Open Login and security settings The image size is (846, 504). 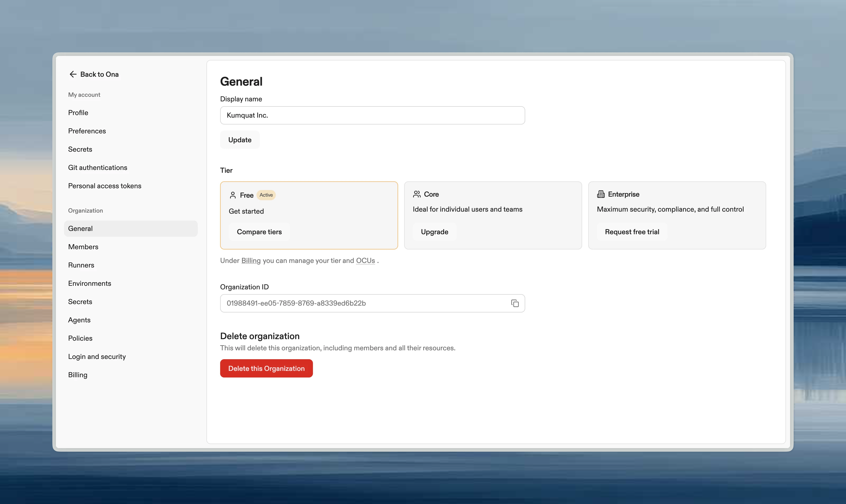(97, 357)
